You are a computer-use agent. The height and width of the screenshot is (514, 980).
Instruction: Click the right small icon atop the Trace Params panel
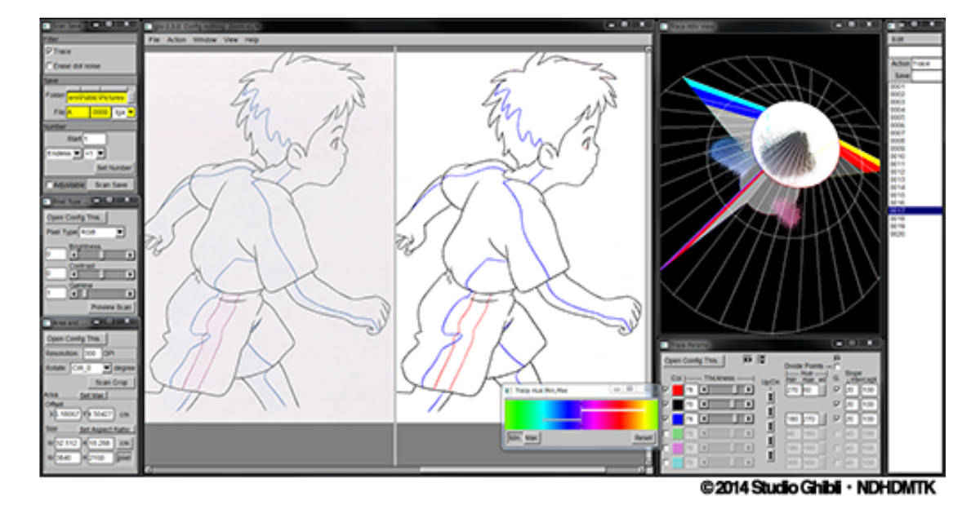(761, 359)
